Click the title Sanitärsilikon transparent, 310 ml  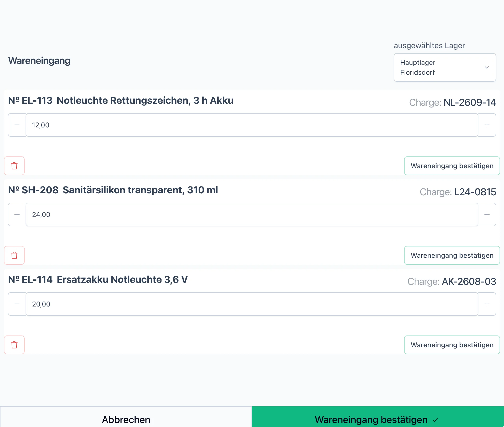tap(140, 190)
